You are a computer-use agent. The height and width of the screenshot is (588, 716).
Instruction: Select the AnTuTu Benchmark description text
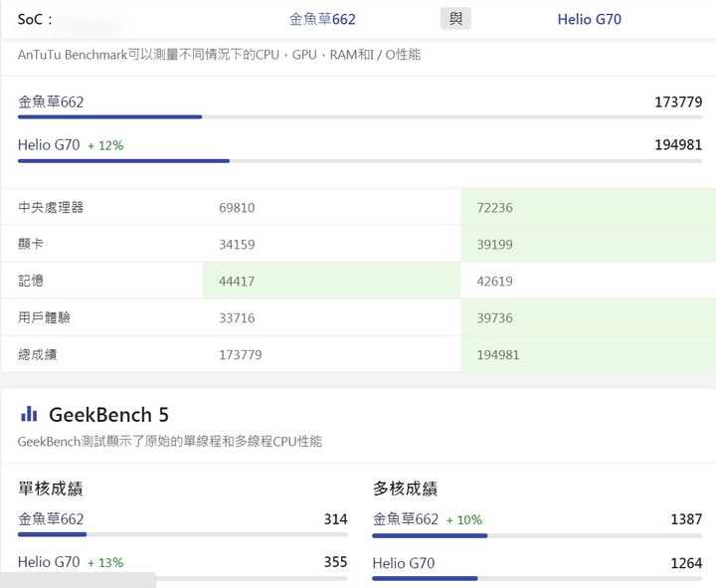219,55
